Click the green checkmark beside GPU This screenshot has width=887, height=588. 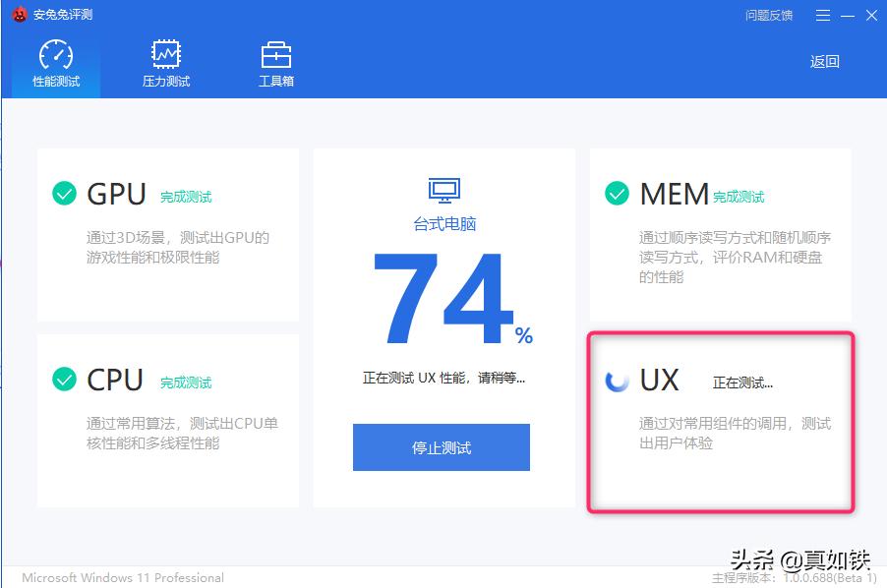pyautogui.click(x=63, y=194)
